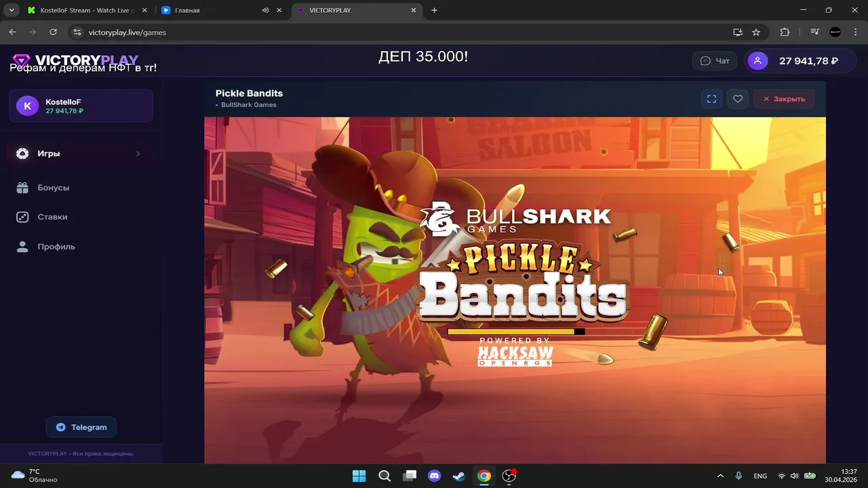Open media controls icon in toolbar
This screenshot has width=868, height=488.
click(815, 32)
